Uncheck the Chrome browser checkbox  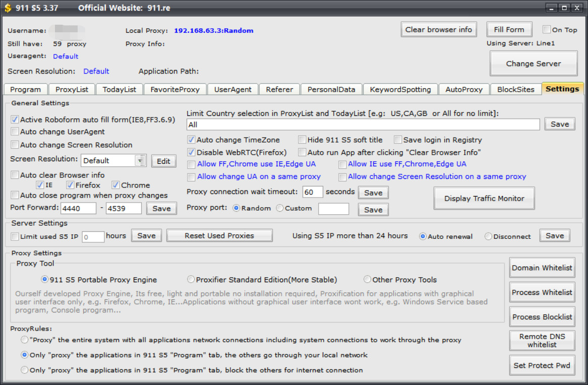pyautogui.click(x=115, y=185)
